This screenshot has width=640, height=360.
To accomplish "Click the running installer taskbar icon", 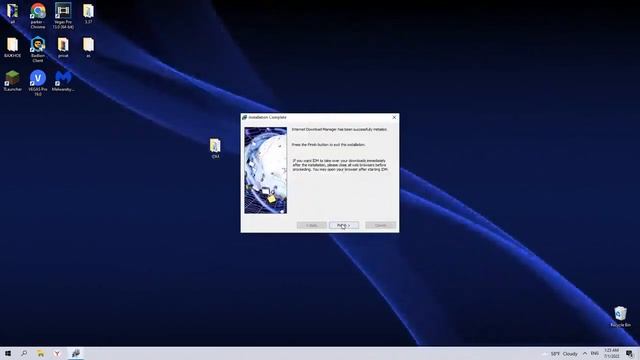I will pos(76,353).
